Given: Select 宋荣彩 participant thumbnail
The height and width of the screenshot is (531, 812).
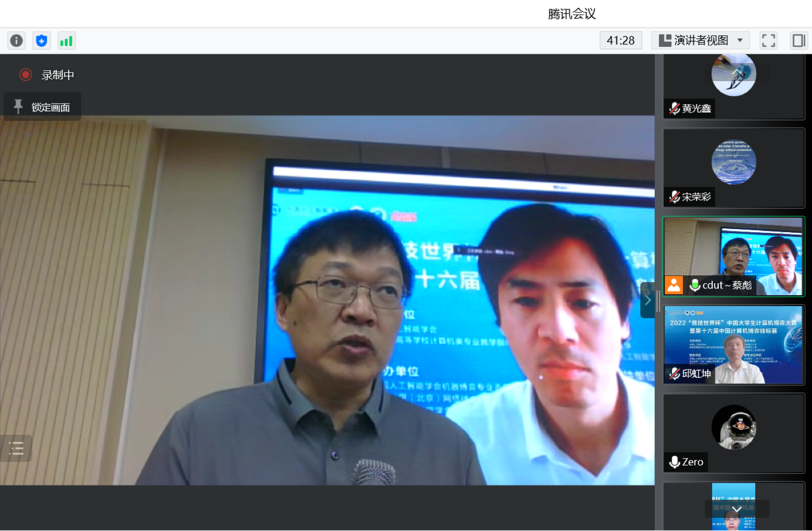Looking at the screenshot, I should 734,168.
